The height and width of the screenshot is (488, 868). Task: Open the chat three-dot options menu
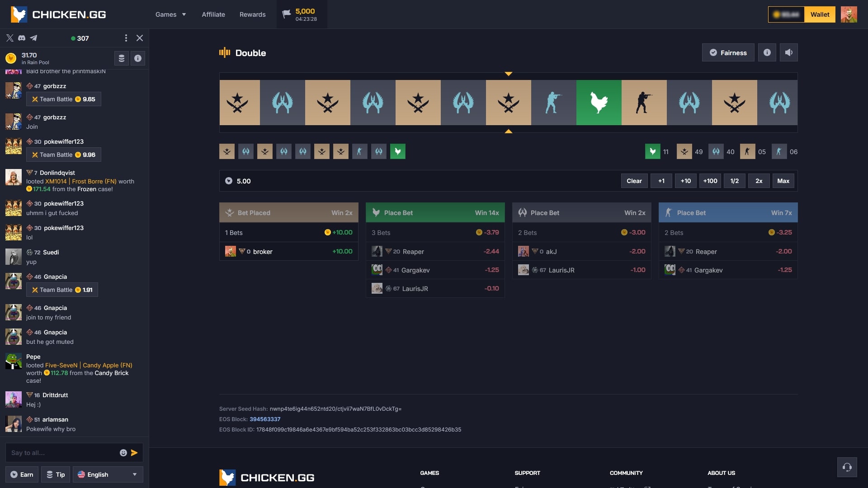(126, 38)
